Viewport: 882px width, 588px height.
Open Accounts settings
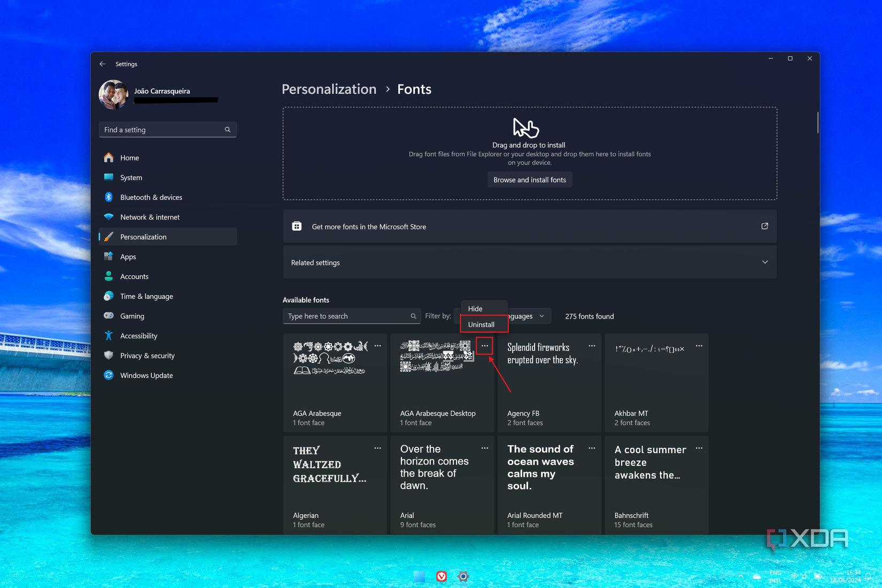click(134, 276)
